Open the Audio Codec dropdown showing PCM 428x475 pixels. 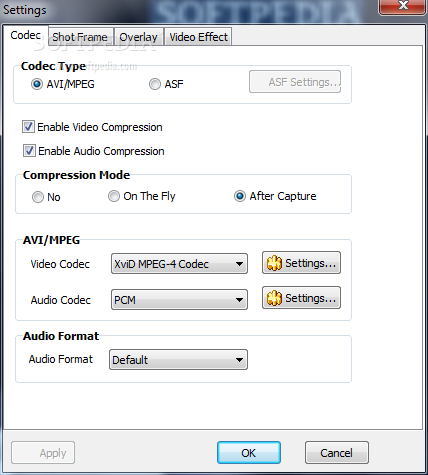click(179, 300)
